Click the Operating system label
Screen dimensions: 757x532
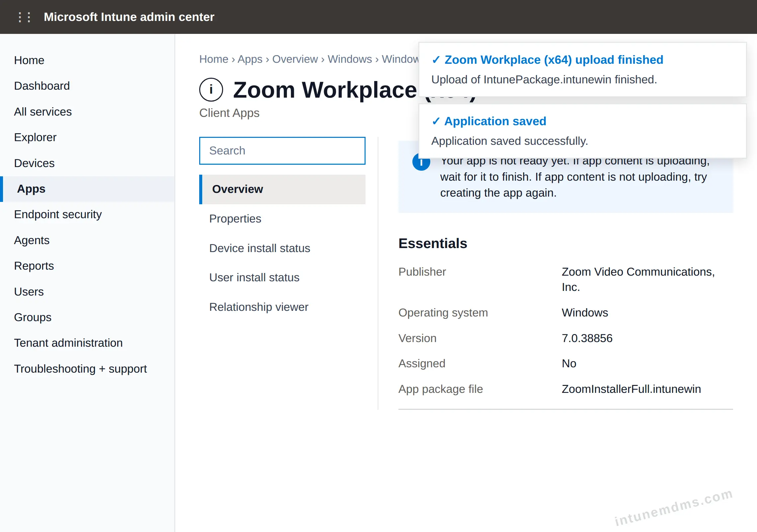[443, 313]
